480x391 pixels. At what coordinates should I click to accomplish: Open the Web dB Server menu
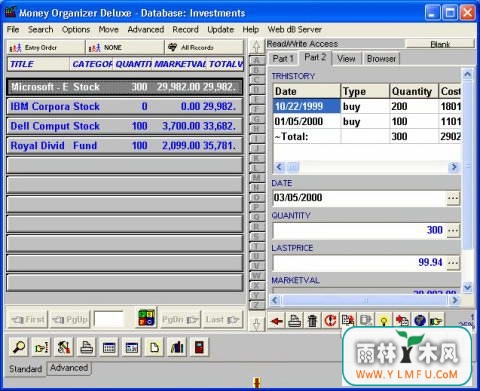(295, 29)
